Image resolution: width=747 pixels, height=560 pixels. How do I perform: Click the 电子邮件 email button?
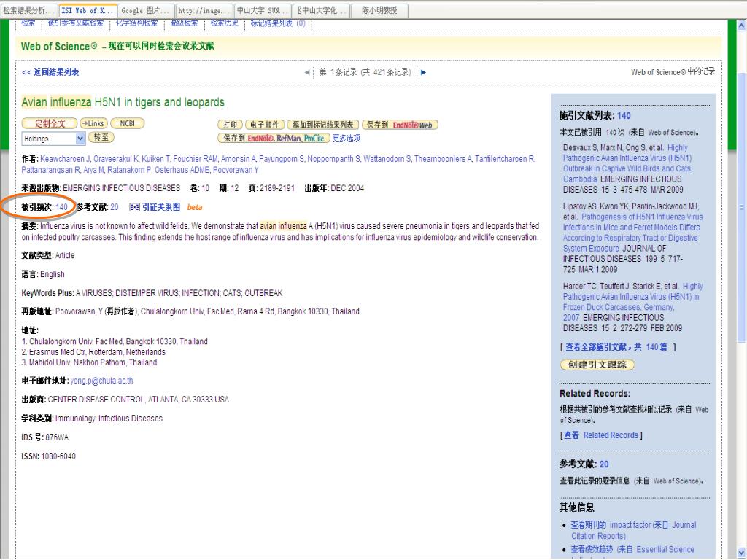pyautogui.click(x=265, y=125)
